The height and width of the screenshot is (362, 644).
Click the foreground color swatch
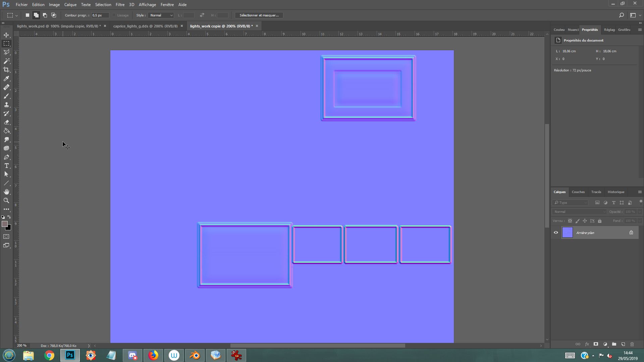4,224
